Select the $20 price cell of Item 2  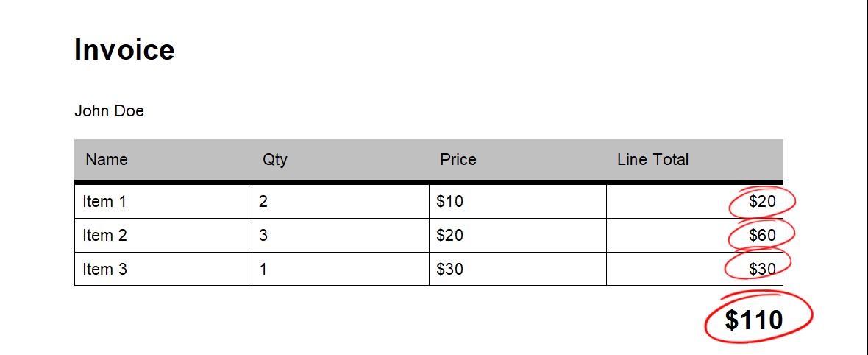(518, 235)
